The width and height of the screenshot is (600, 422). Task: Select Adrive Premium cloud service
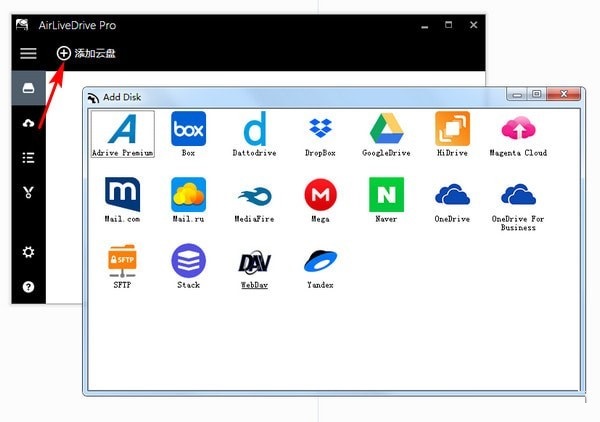click(x=122, y=134)
